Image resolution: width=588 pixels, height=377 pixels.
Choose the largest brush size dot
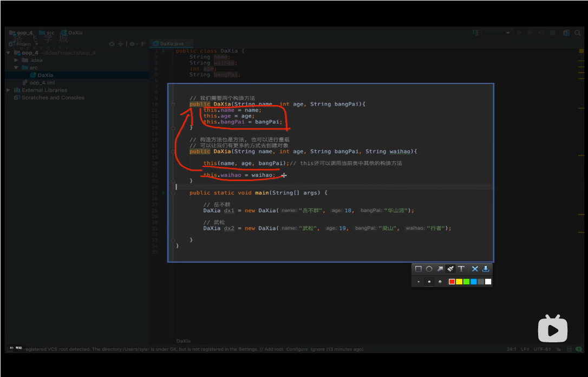point(440,282)
